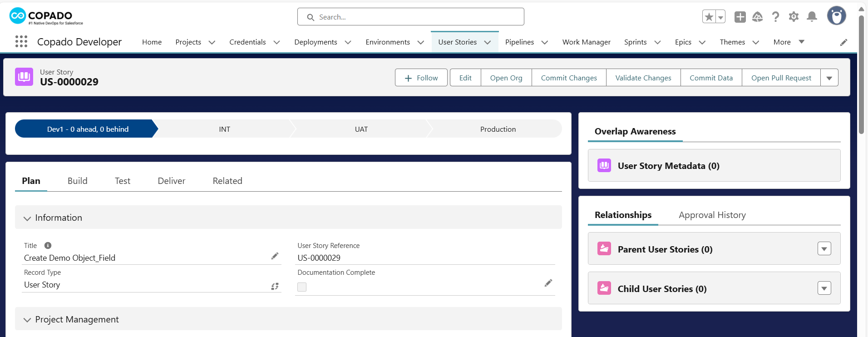Click the Favorites star icon
868x337 pixels.
[709, 17]
